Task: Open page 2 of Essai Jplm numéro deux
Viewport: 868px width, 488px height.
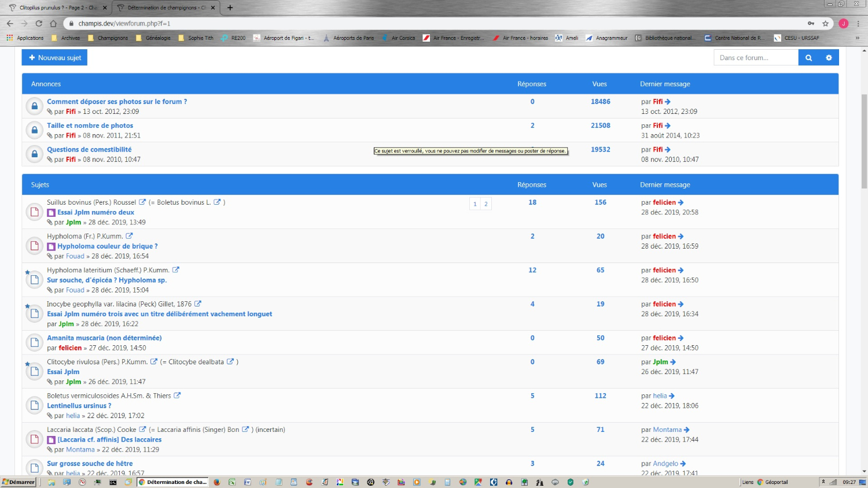Action: click(486, 204)
